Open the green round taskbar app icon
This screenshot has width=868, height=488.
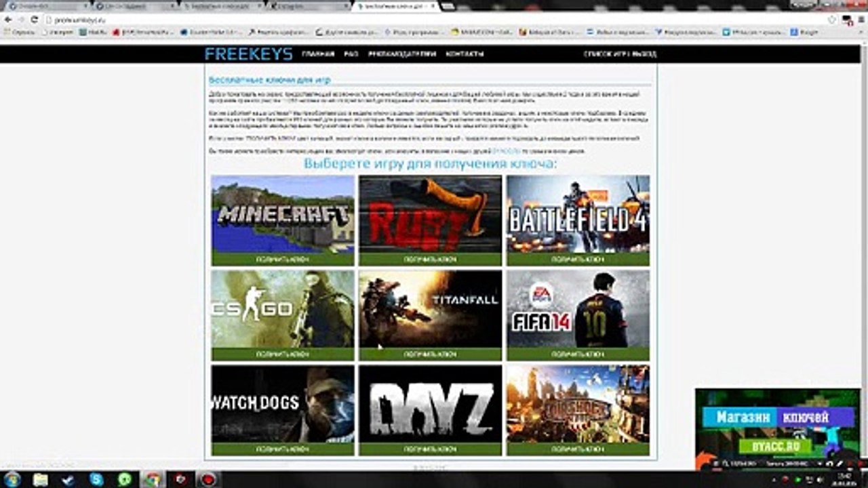pos(125,479)
